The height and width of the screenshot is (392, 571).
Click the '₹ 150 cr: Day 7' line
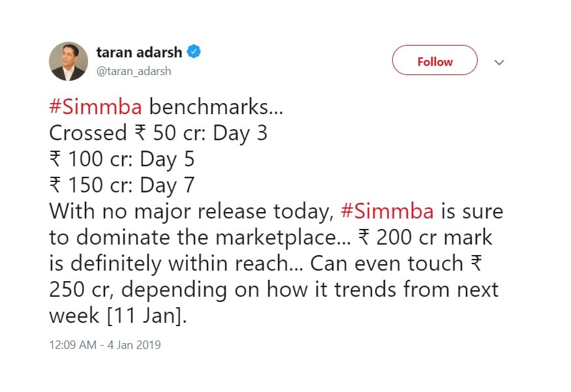pos(122,185)
